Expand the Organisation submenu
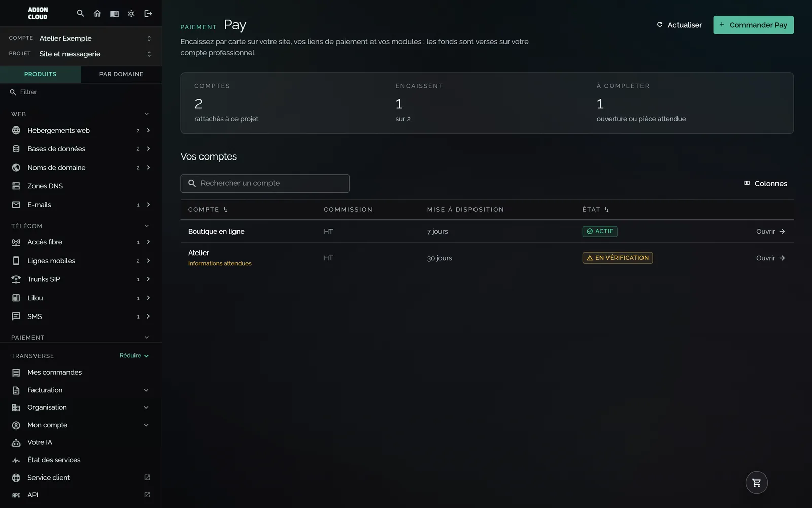Screen dimensions: 812x508 point(146,407)
